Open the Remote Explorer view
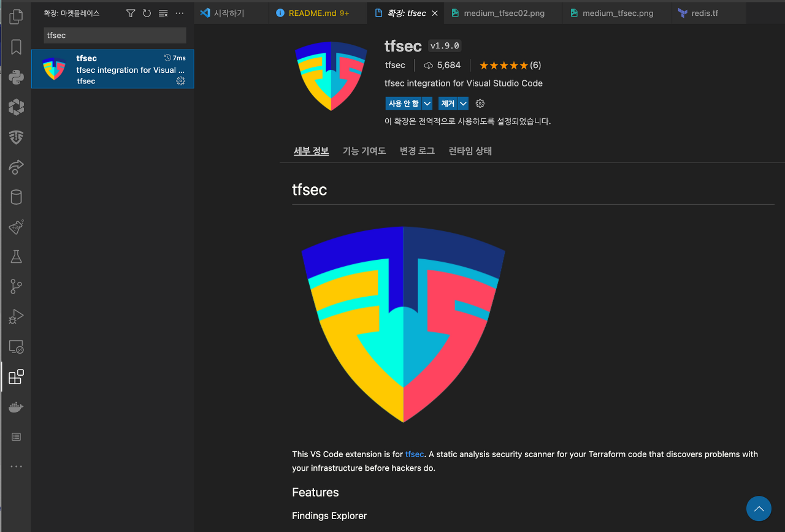 16,347
